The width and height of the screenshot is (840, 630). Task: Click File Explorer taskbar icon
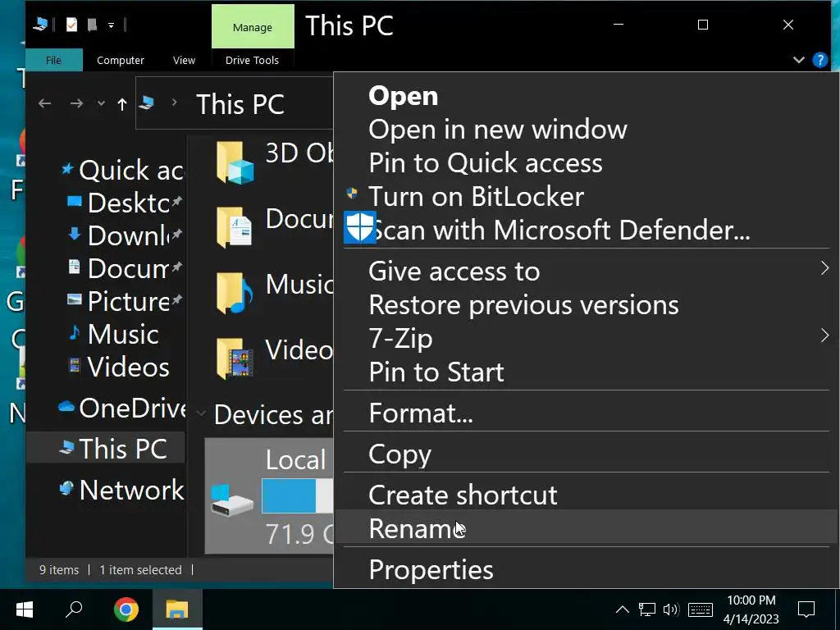177,609
